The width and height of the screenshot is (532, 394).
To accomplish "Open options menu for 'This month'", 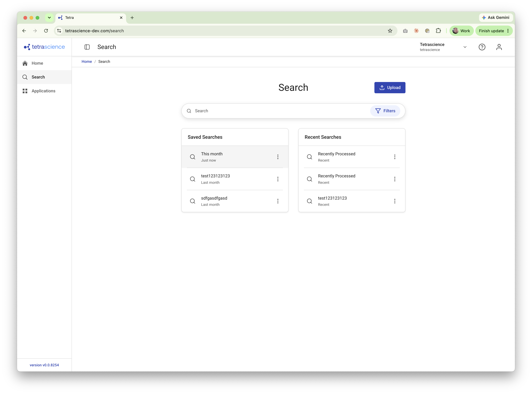I will pos(278,157).
